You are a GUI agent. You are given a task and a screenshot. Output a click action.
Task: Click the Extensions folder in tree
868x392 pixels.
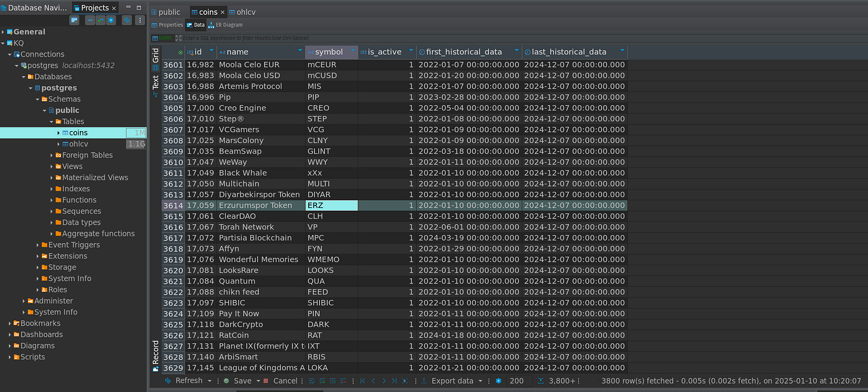[67, 256]
